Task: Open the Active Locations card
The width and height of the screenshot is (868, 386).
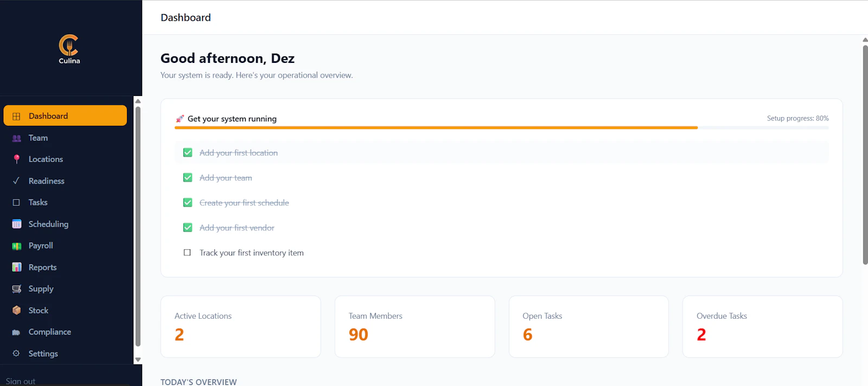Action: click(x=240, y=326)
